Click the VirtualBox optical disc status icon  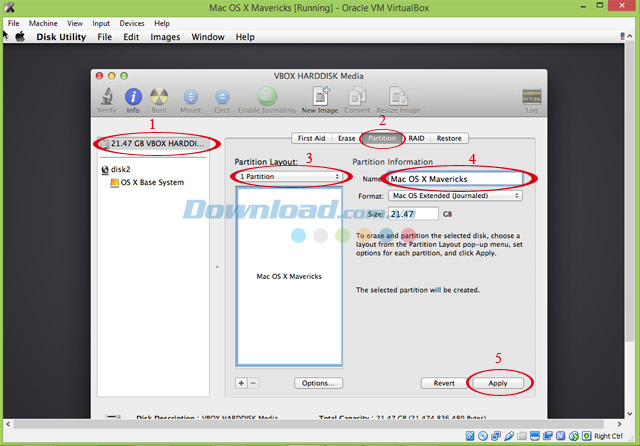[483, 436]
